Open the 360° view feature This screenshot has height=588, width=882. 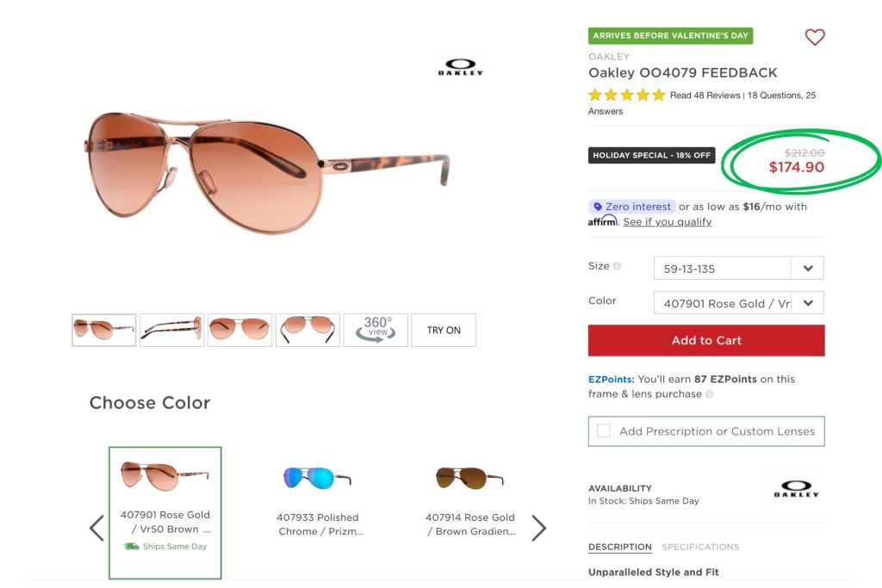[376, 330]
